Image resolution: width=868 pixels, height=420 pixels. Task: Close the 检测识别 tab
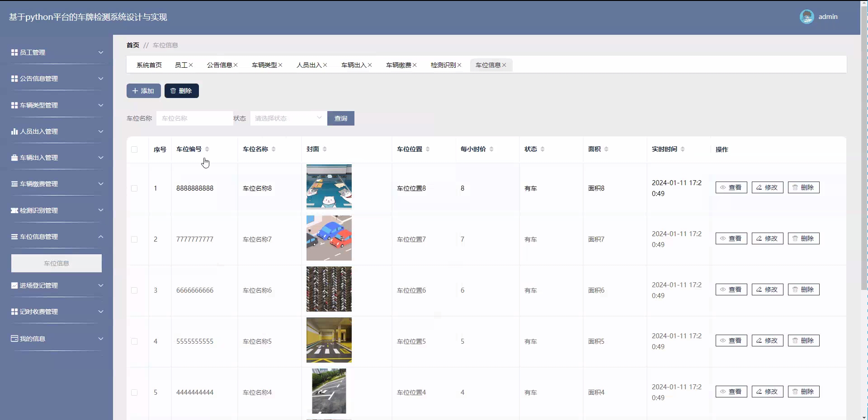coord(459,65)
